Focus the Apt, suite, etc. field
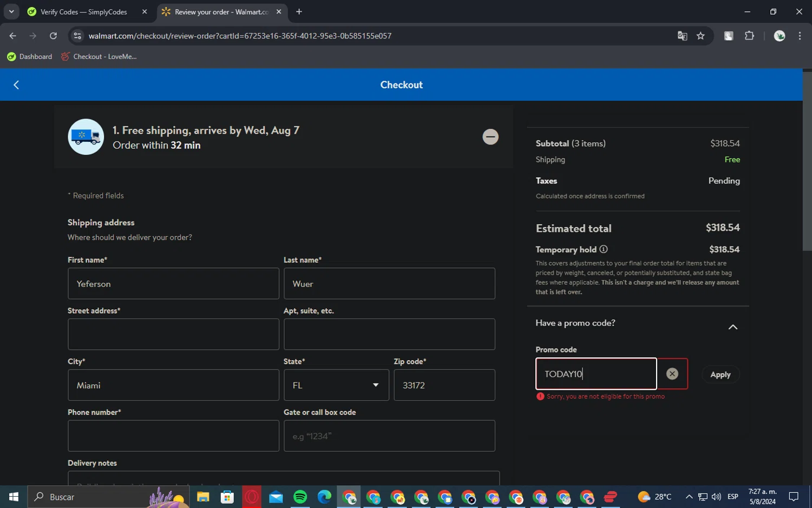 tap(389, 334)
